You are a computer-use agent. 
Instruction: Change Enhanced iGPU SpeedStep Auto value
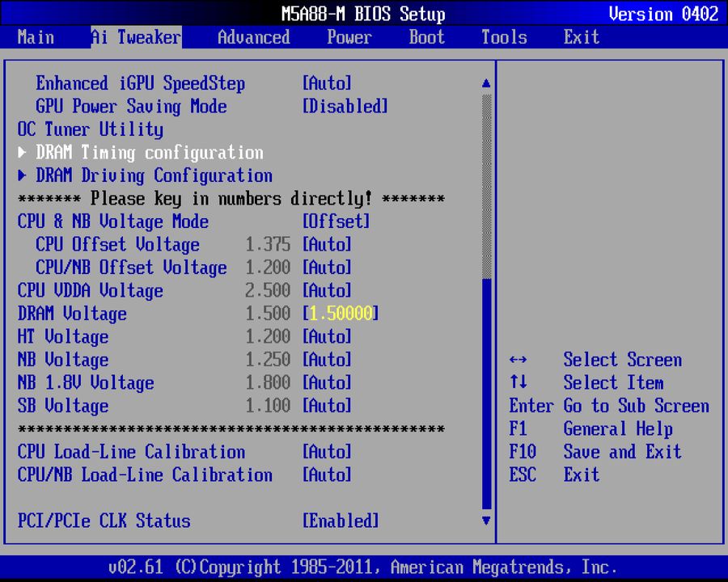click(327, 83)
